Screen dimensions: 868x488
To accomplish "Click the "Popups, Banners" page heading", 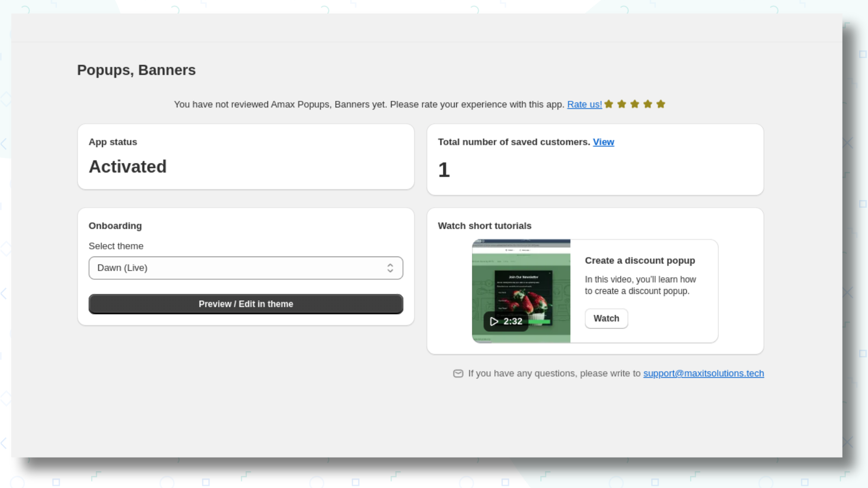I will pos(136,70).
